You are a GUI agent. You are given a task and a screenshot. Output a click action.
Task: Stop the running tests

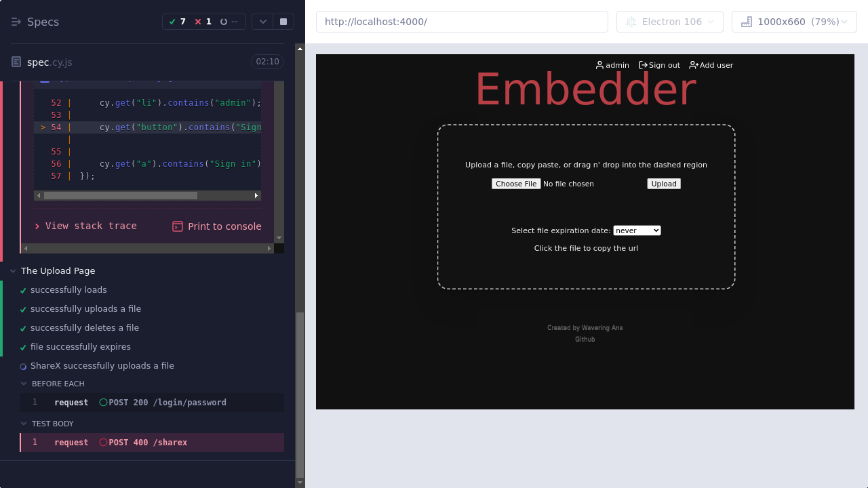[x=283, y=22]
